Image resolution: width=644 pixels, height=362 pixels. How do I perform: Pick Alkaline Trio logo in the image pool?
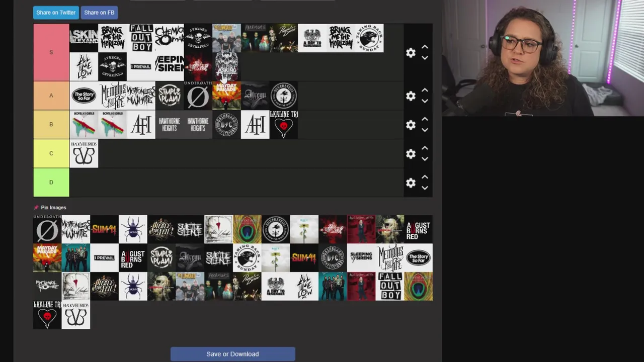47,315
